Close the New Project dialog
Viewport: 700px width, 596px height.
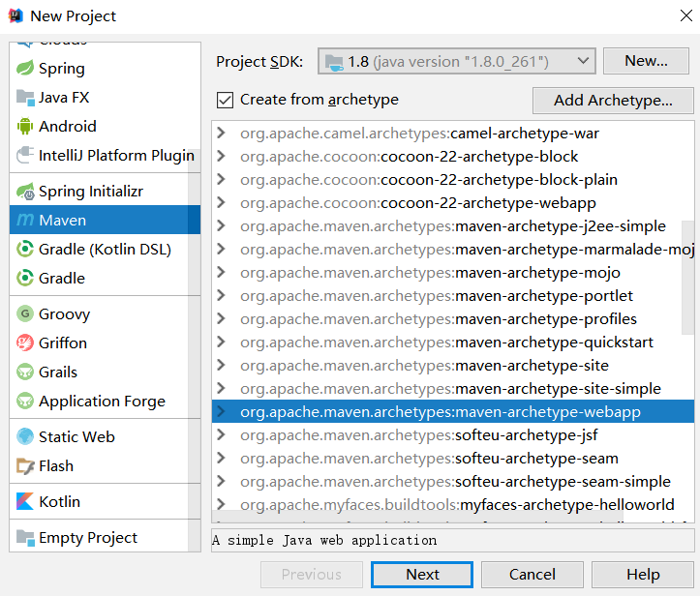(x=685, y=15)
